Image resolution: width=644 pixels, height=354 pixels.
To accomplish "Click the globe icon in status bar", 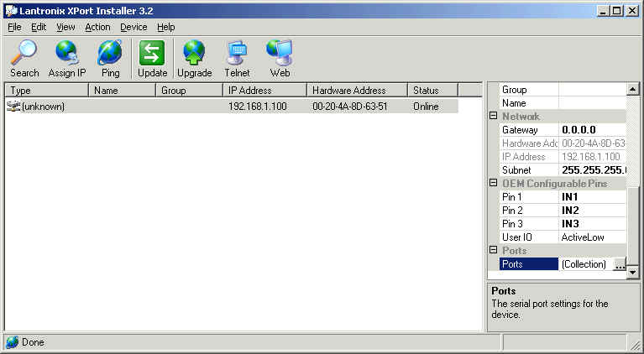I will coord(13,342).
